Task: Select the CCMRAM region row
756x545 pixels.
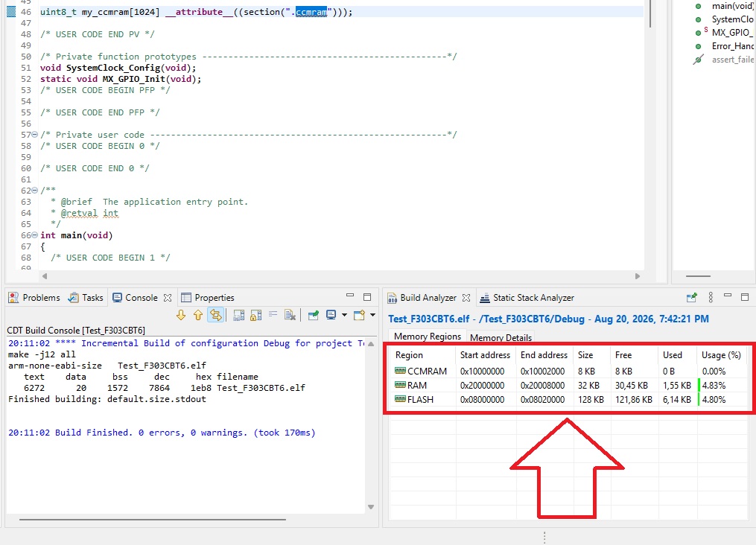Action: [x=568, y=371]
